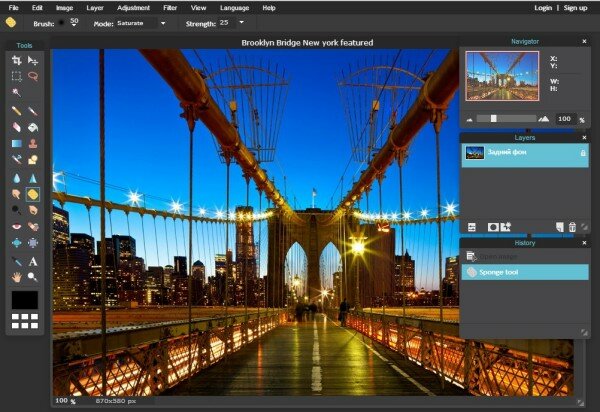The width and height of the screenshot is (600, 412).
Task: Open the Adjustment menu
Action: [133, 7]
